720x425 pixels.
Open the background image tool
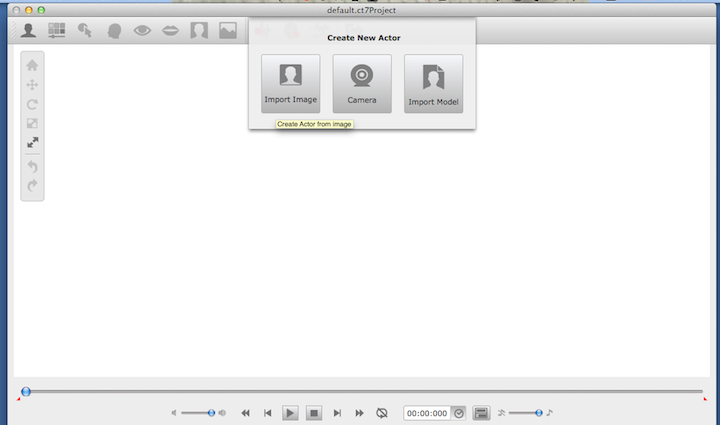pos(228,30)
